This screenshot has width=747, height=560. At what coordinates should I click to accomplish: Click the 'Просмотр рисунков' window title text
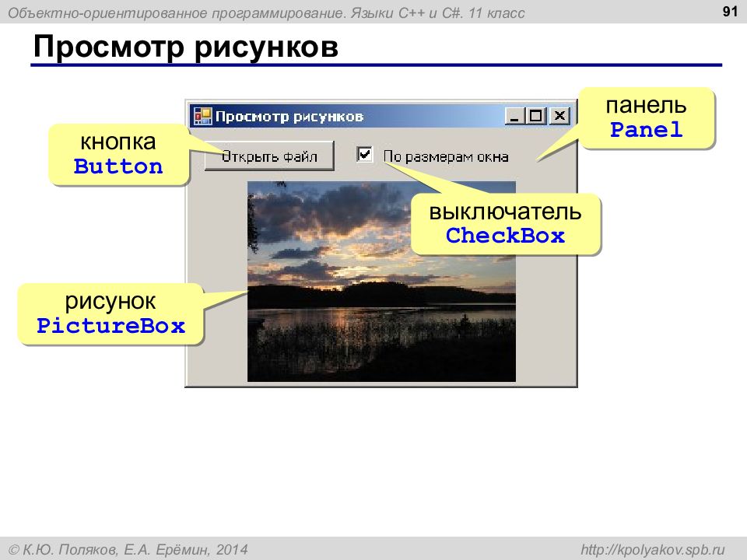pos(289,116)
